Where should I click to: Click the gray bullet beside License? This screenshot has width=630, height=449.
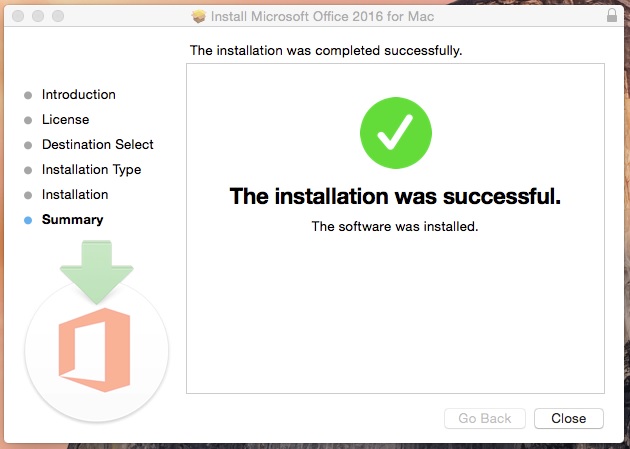tap(28, 120)
